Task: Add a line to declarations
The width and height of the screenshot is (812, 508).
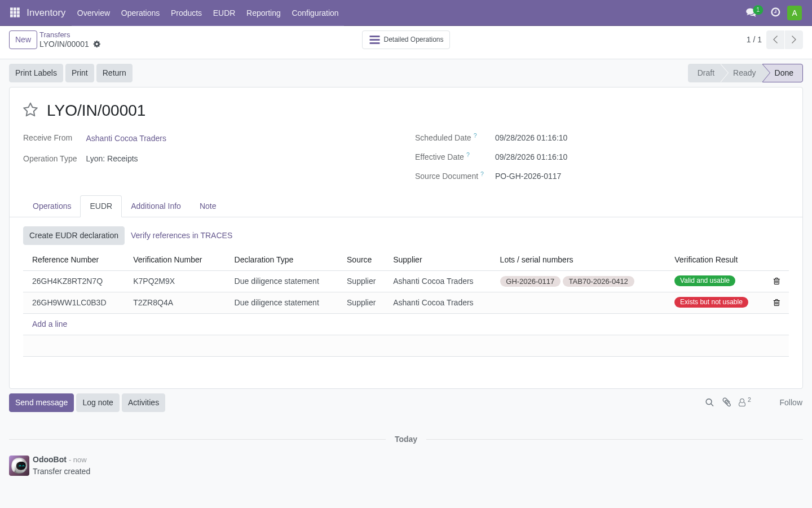Action: pos(50,324)
